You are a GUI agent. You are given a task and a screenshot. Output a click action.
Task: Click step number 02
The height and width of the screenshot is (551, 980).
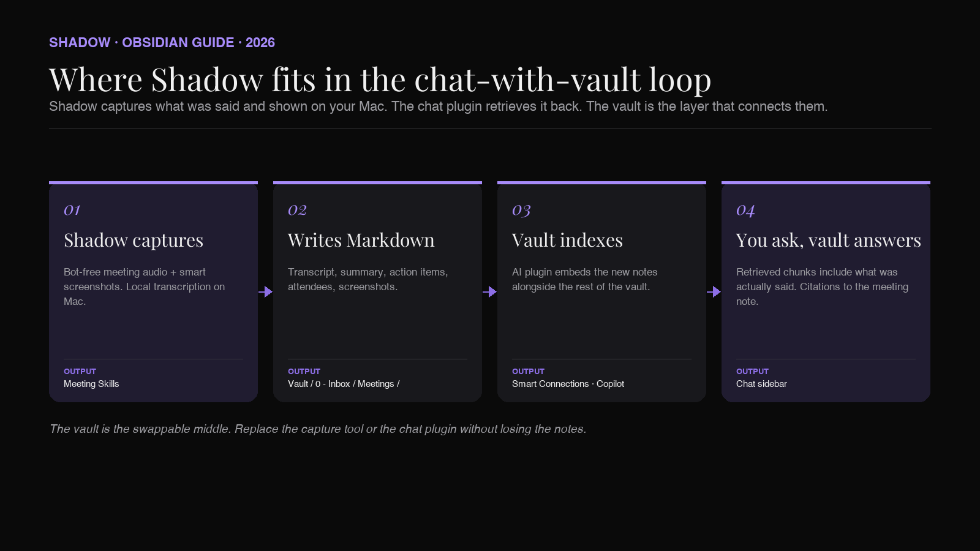click(x=297, y=210)
